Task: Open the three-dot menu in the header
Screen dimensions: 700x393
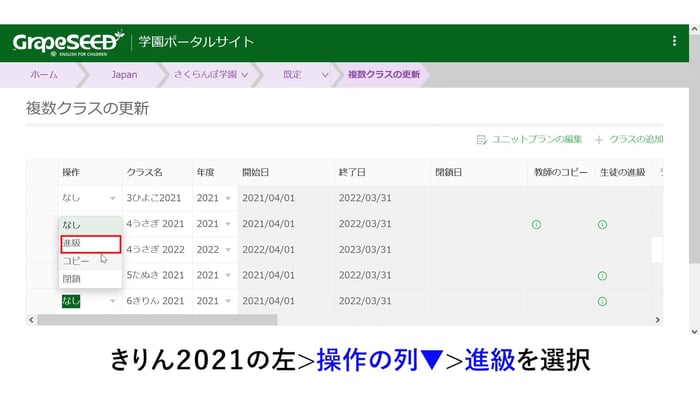Action: (x=674, y=41)
